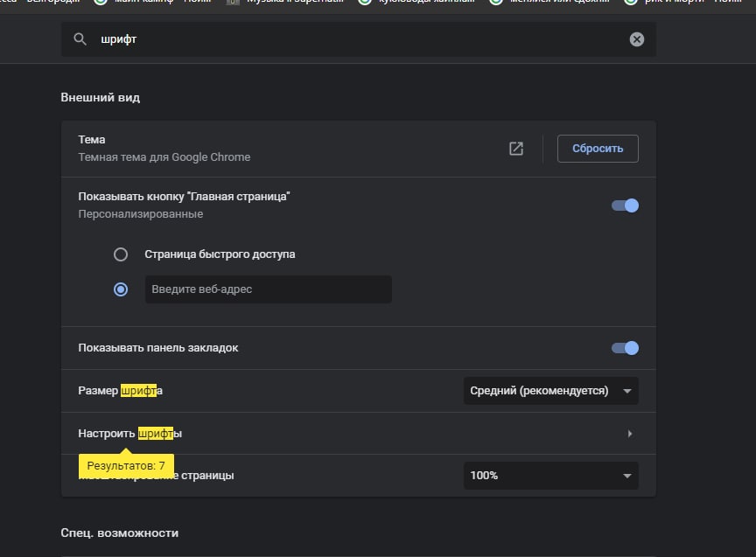Open the 'майн кампф' bookmark icon
756x557 pixels.
[x=101, y=2]
